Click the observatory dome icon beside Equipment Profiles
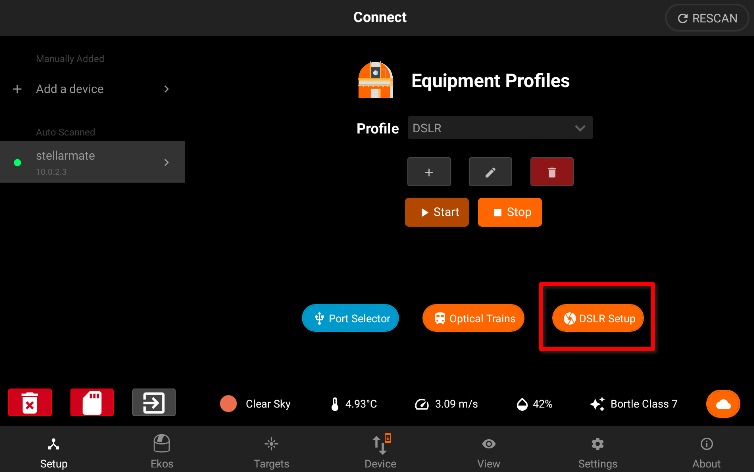The width and height of the screenshot is (754, 472). tap(376, 80)
